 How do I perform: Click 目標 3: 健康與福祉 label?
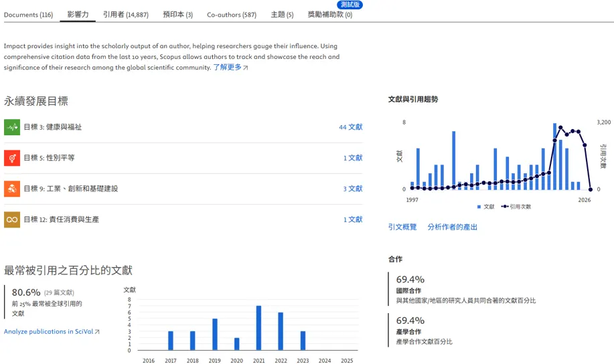pyautogui.click(x=52, y=127)
